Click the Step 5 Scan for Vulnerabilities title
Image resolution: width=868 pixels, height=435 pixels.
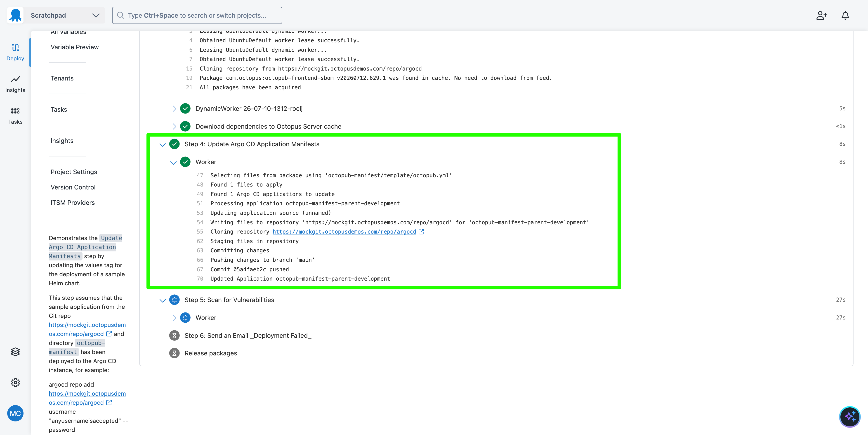[x=229, y=300]
